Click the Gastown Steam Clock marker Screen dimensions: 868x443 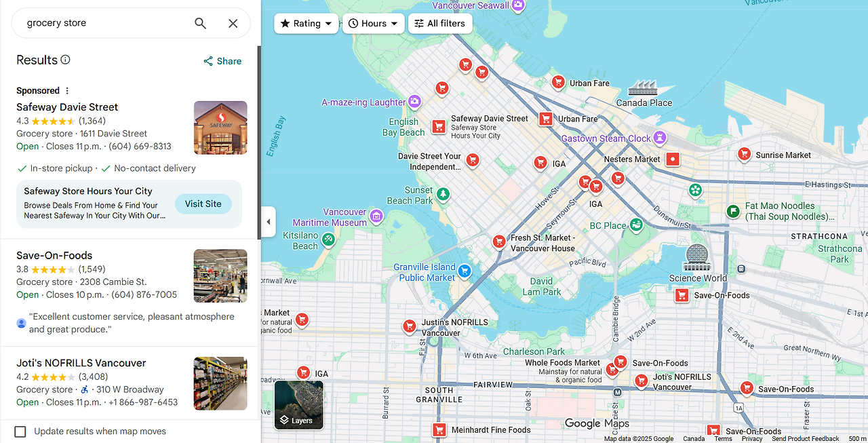(659, 138)
